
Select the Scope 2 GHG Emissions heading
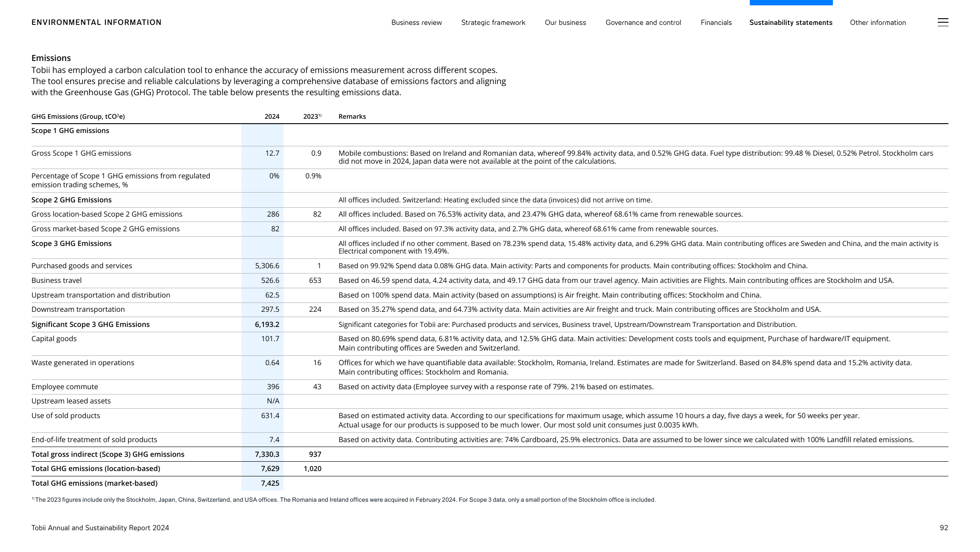tap(72, 200)
